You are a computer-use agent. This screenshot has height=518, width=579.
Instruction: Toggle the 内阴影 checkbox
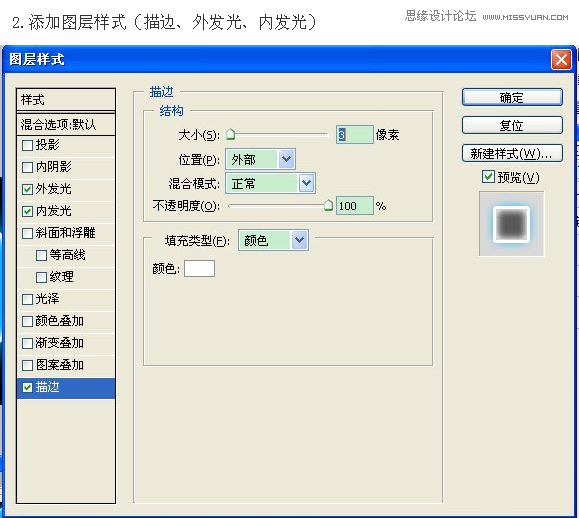click(27, 167)
